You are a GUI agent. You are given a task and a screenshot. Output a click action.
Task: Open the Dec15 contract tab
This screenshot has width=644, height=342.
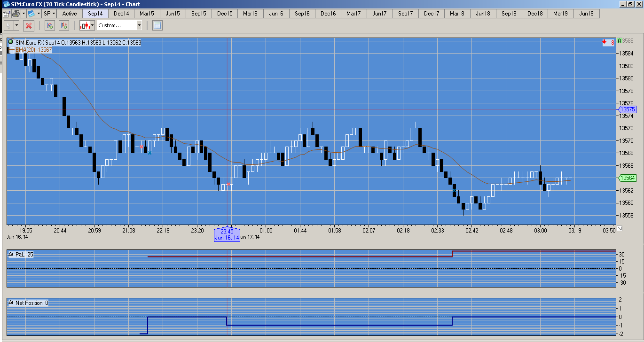[x=225, y=14]
